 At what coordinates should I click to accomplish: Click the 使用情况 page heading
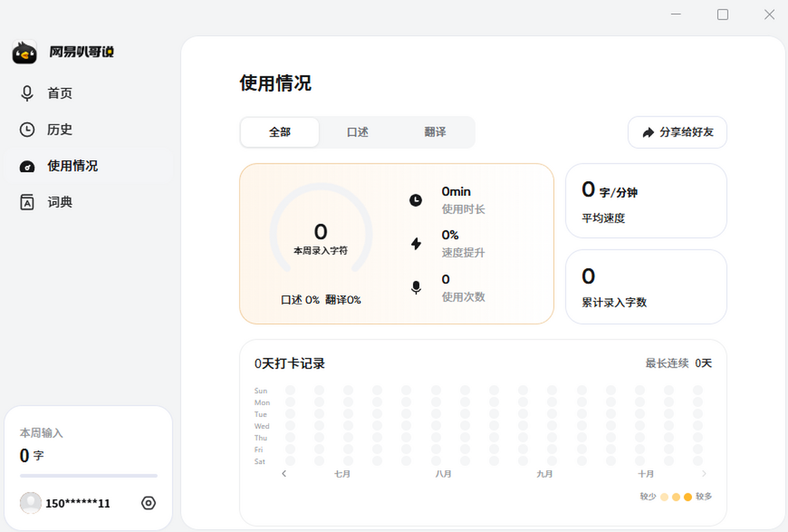coord(275,83)
